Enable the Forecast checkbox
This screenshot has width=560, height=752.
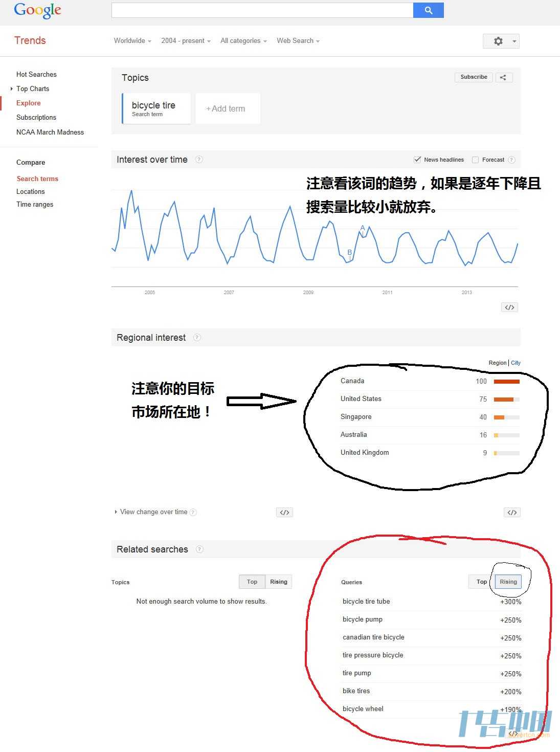475,160
